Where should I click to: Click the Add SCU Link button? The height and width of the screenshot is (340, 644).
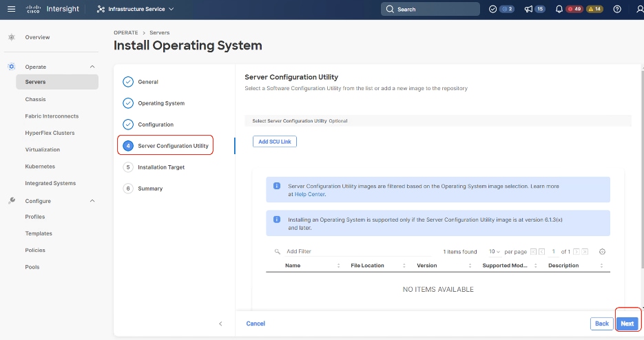click(274, 142)
